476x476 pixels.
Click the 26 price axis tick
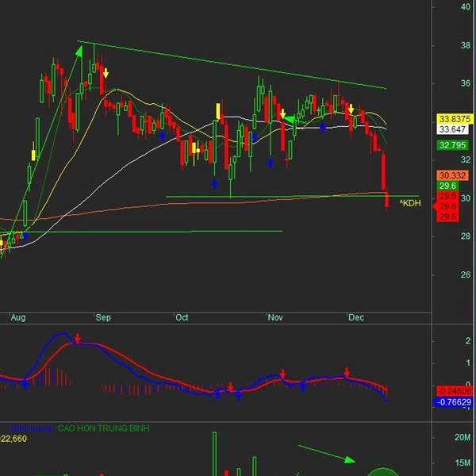coord(466,274)
